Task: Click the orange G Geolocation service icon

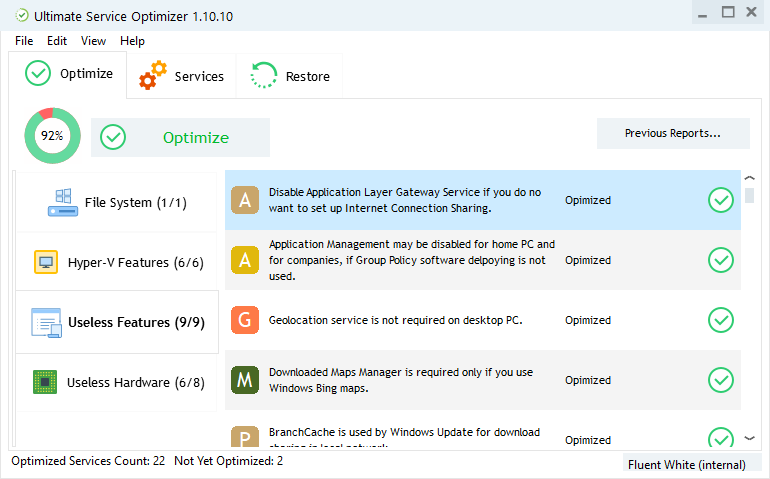Action: pos(245,321)
